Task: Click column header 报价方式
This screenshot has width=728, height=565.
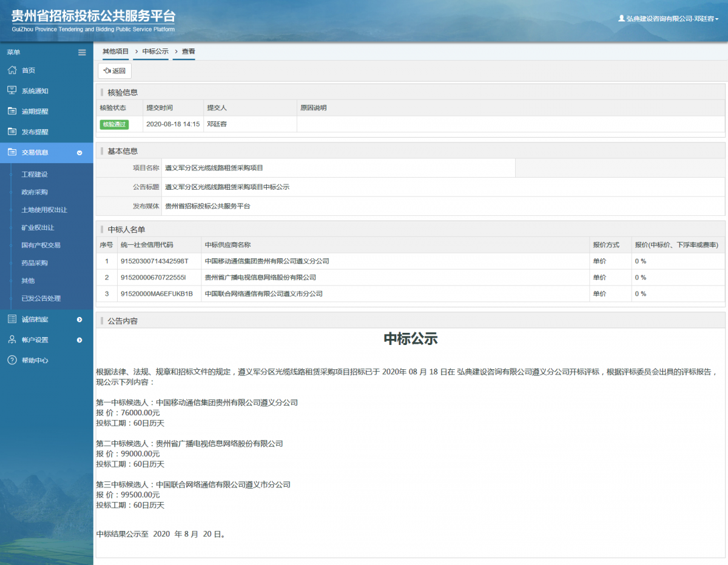Action: (x=606, y=245)
